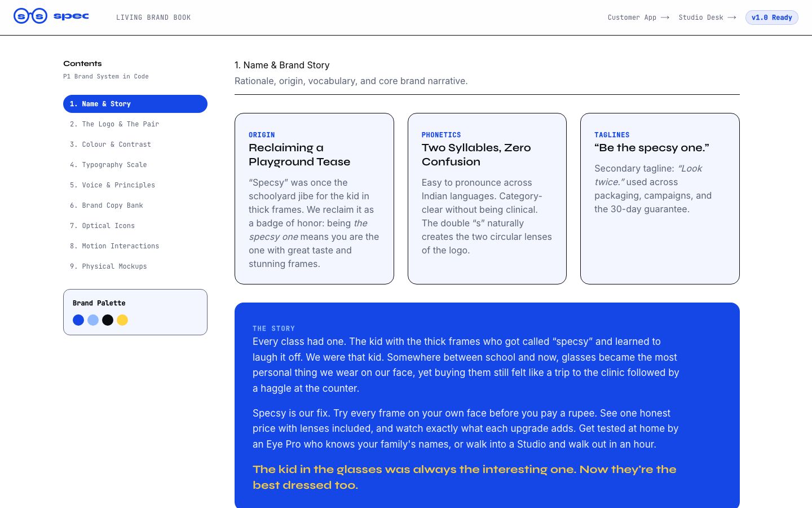The width and height of the screenshot is (812, 508).
Task: Click the 'THE STORY' label
Action: coord(273,329)
